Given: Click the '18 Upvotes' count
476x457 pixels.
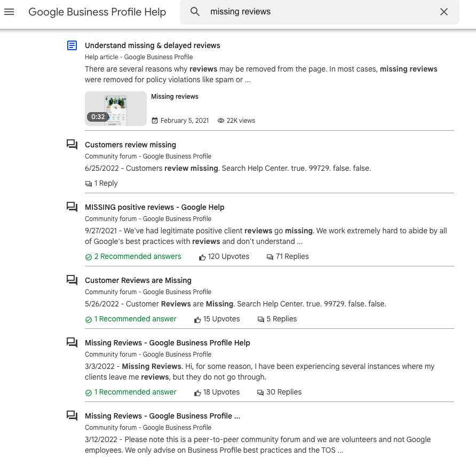Looking at the screenshot, I should 221,392.
